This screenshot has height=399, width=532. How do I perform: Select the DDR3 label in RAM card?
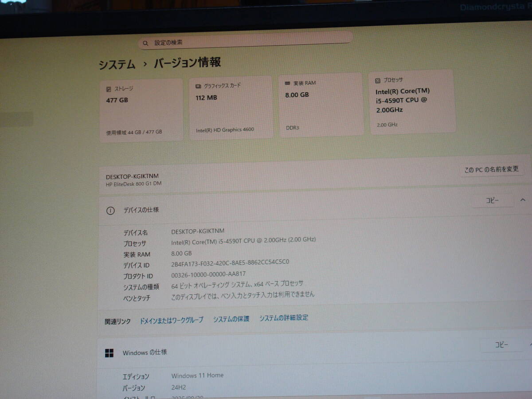293,128
